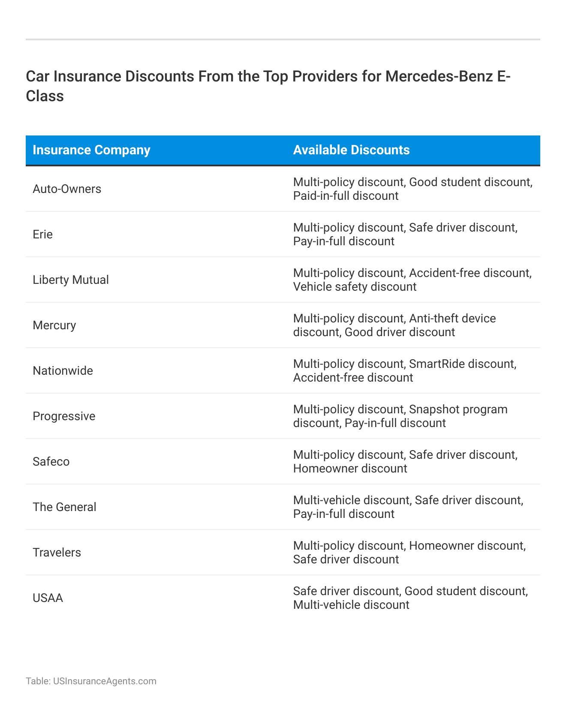Select the Mercury company cell
The height and width of the screenshot is (728, 566).
(x=54, y=325)
